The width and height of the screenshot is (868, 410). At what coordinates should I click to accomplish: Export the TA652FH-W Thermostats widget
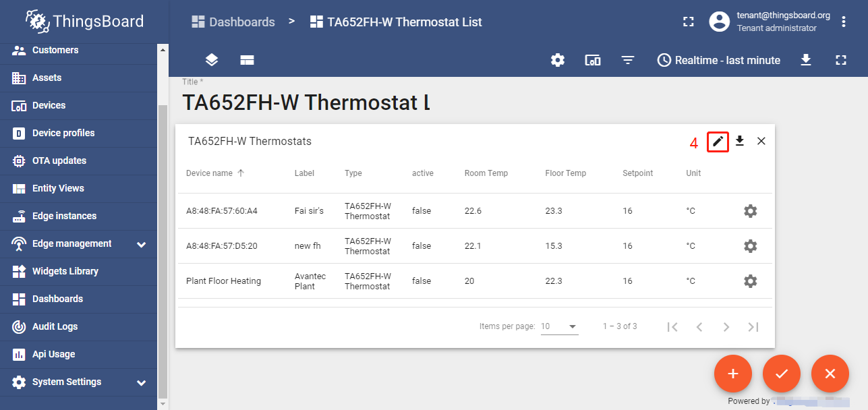coord(740,141)
